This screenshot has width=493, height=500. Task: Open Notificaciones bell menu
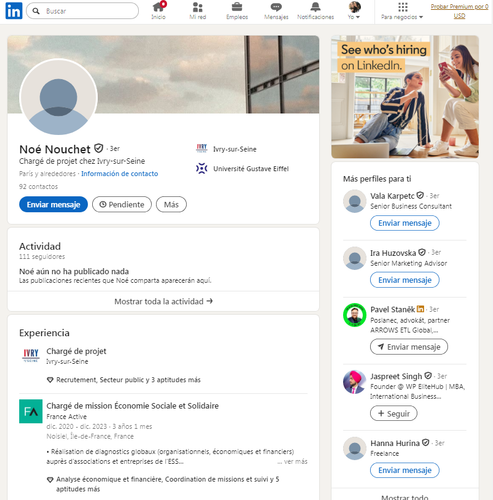[x=315, y=11]
